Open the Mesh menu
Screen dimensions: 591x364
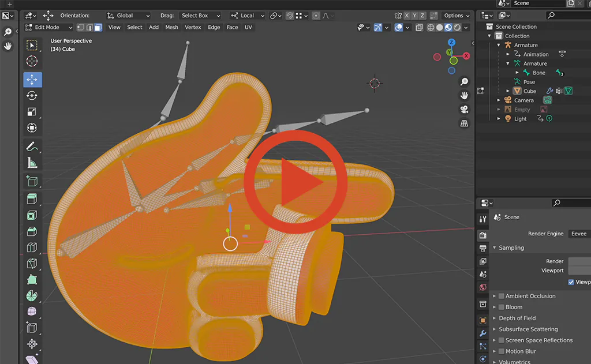171,27
